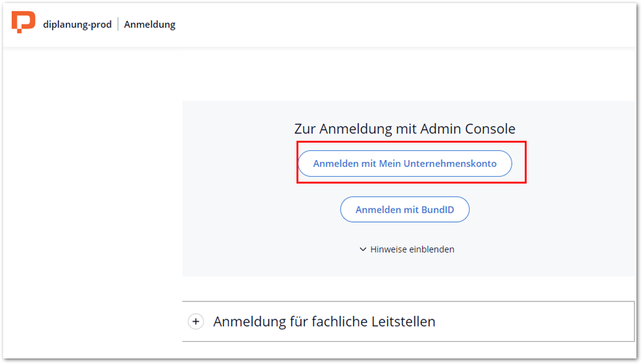Screen dimensions: 642x364
Task: Click the vertical divider in the header
Action: pyautogui.click(x=118, y=25)
